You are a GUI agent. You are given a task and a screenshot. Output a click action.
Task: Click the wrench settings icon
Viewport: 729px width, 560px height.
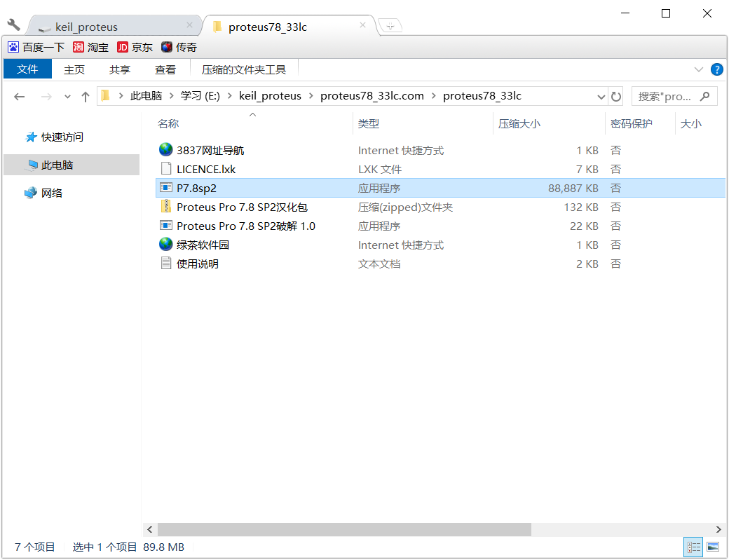(x=14, y=24)
